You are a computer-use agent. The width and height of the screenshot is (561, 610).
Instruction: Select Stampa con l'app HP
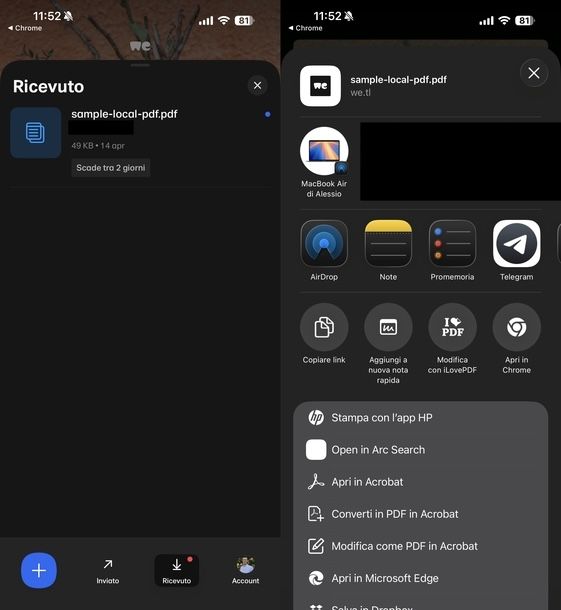click(x=421, y=418)
